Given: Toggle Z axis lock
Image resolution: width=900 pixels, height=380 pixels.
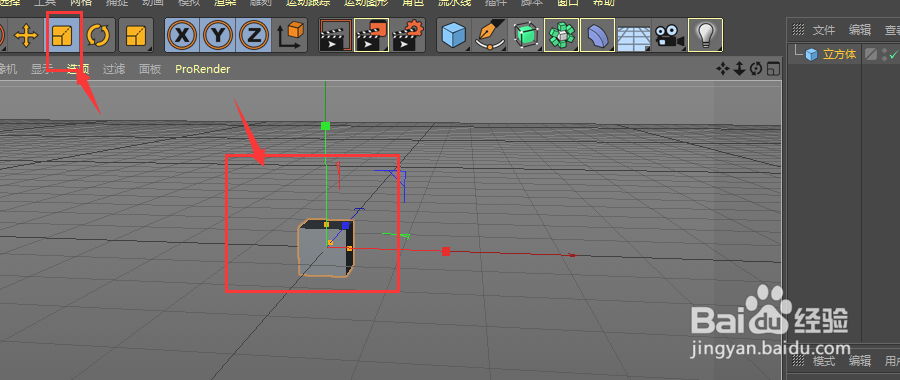Looking at the screenshot, I should pos(253,36).
